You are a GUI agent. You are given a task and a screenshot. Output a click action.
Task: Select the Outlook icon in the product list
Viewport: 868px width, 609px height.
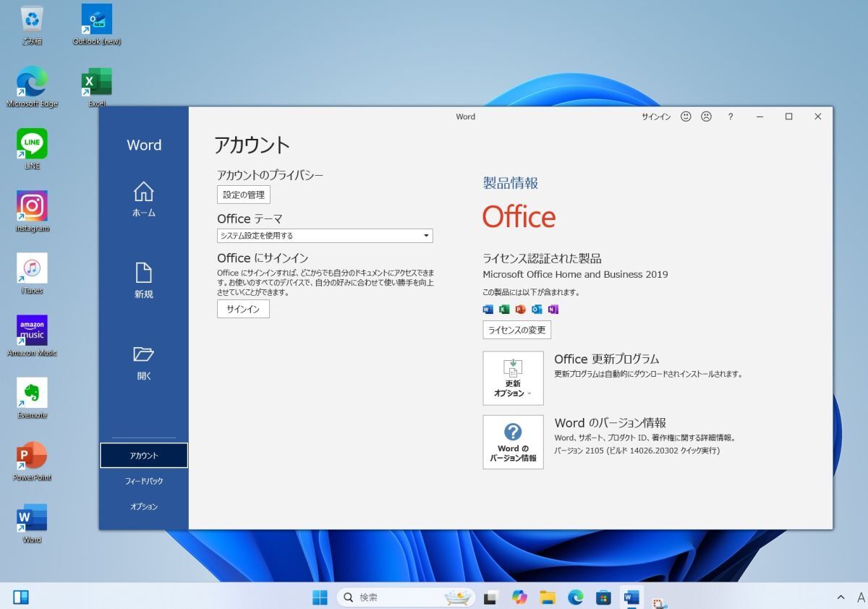537,309
